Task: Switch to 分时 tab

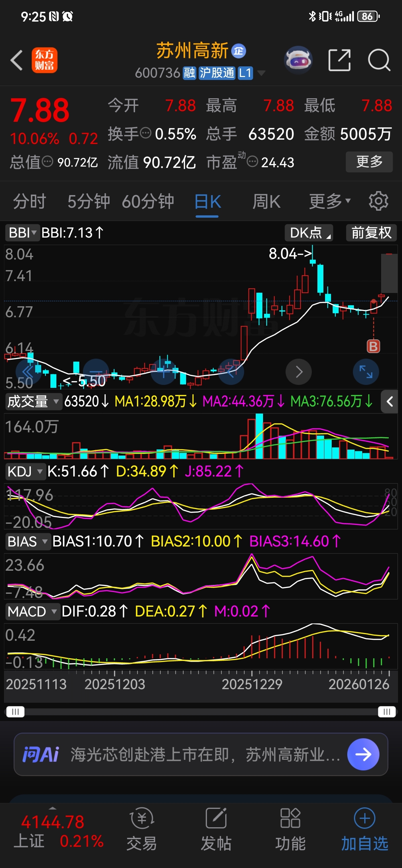Action: click(29, 201)
